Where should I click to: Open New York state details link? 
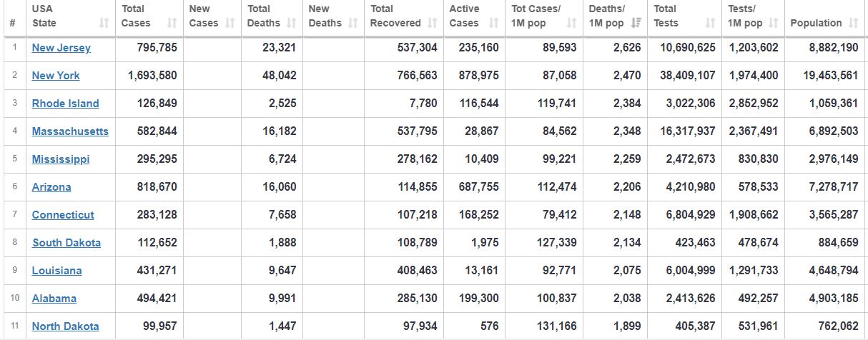(56, 76)
